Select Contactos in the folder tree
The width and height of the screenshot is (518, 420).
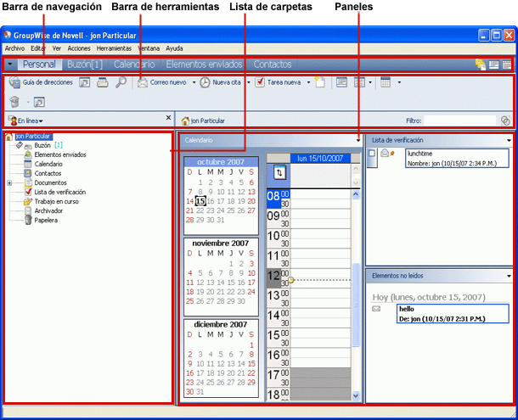pyautogui.click(x=48, y=173)
